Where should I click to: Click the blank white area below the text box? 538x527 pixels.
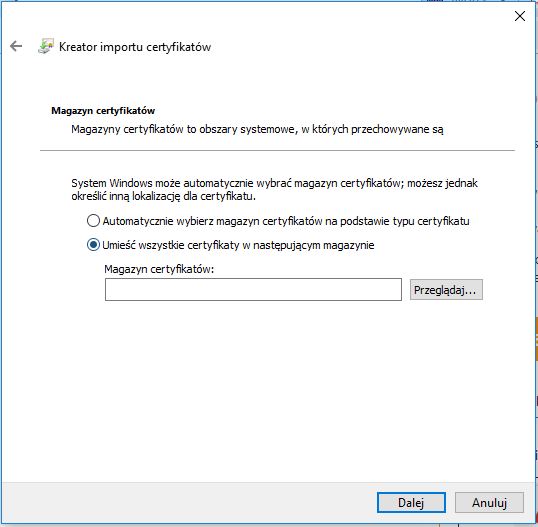(x=268, y=388)
